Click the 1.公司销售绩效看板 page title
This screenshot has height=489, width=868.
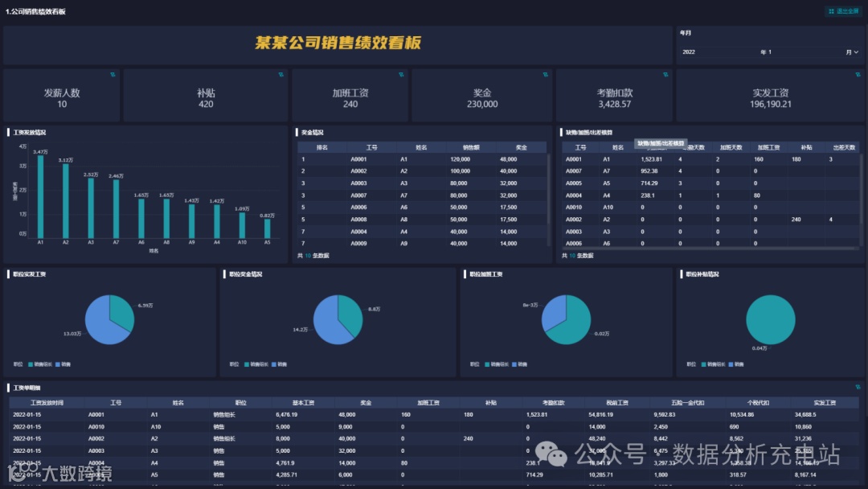click(35, 11)
